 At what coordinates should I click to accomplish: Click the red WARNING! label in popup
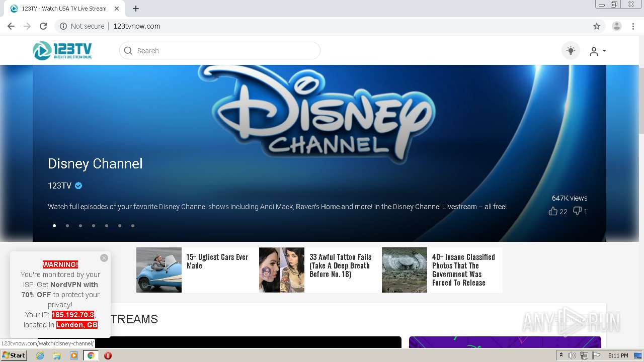tap(60, 264)
